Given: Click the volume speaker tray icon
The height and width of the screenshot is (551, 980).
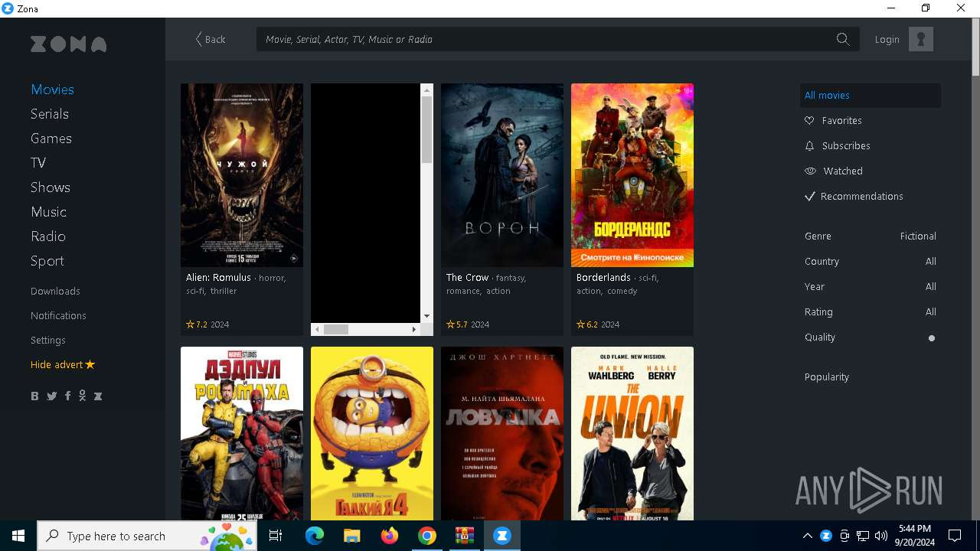Looking at the screenshot, I should click(x=881, y=536).
